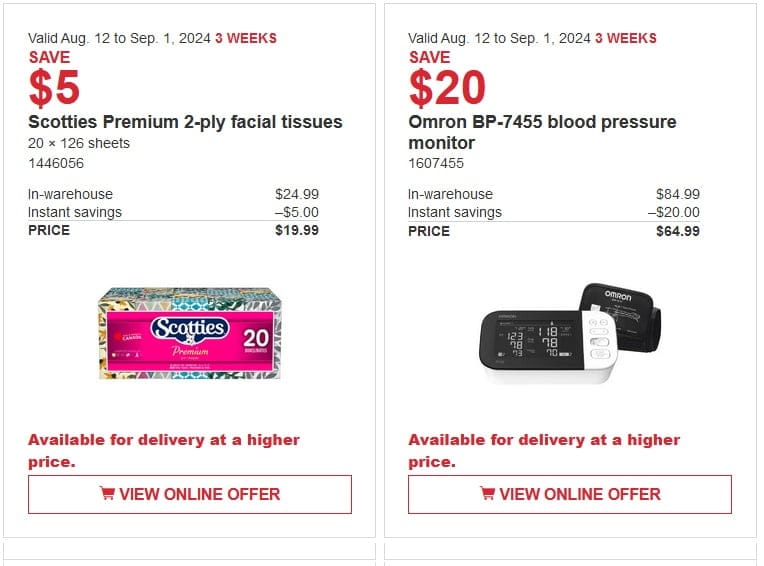Click cart icon in Omron offer button

tap(487, 493)
